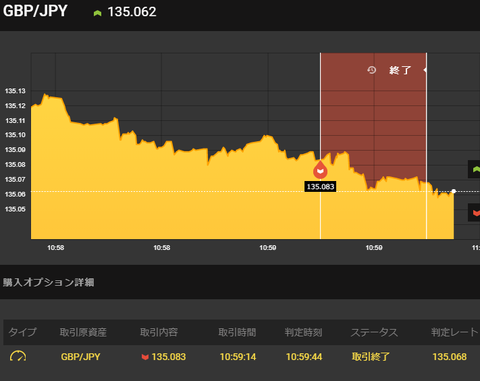
Task: Click the 取引内容 column header
Action: tap(159, 332)
